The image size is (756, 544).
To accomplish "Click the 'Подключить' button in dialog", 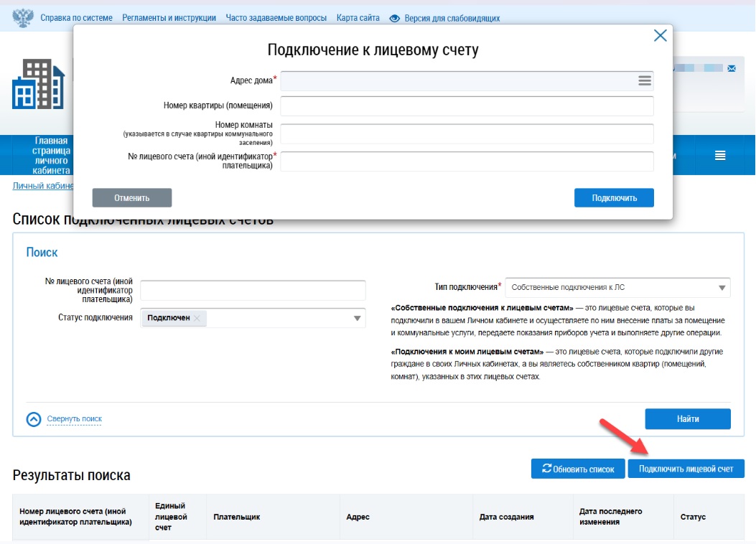I will (x=615, y=197).
